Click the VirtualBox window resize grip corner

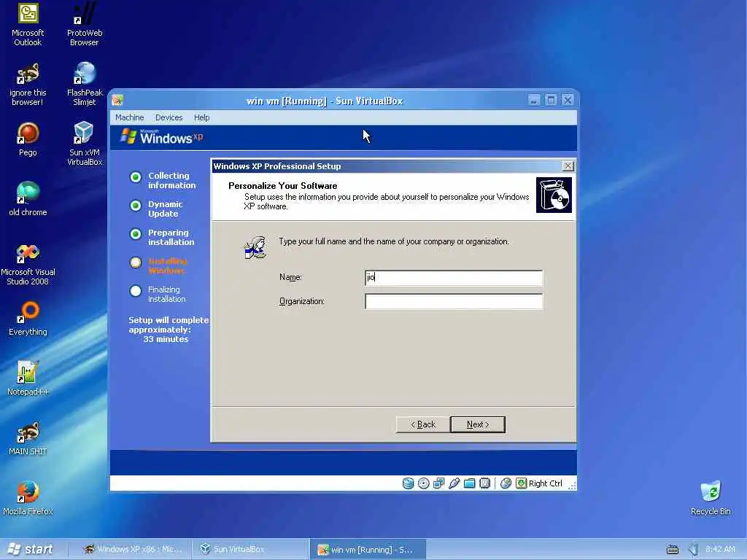572,485
